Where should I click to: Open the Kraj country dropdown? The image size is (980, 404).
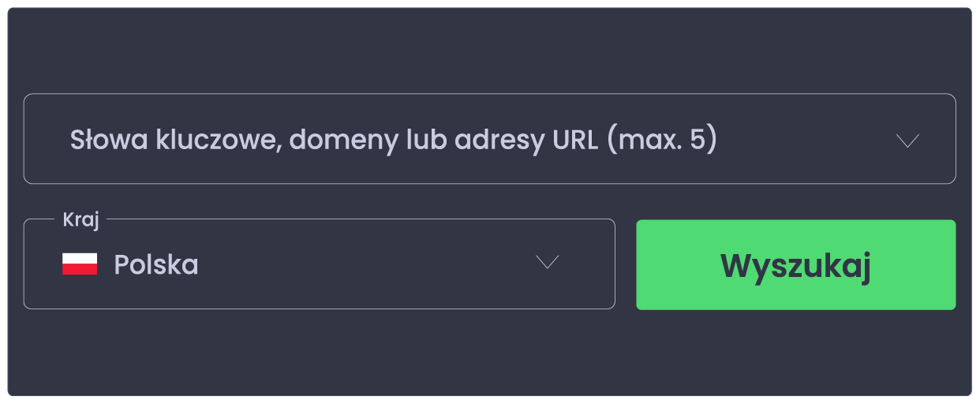pos(319,264)
